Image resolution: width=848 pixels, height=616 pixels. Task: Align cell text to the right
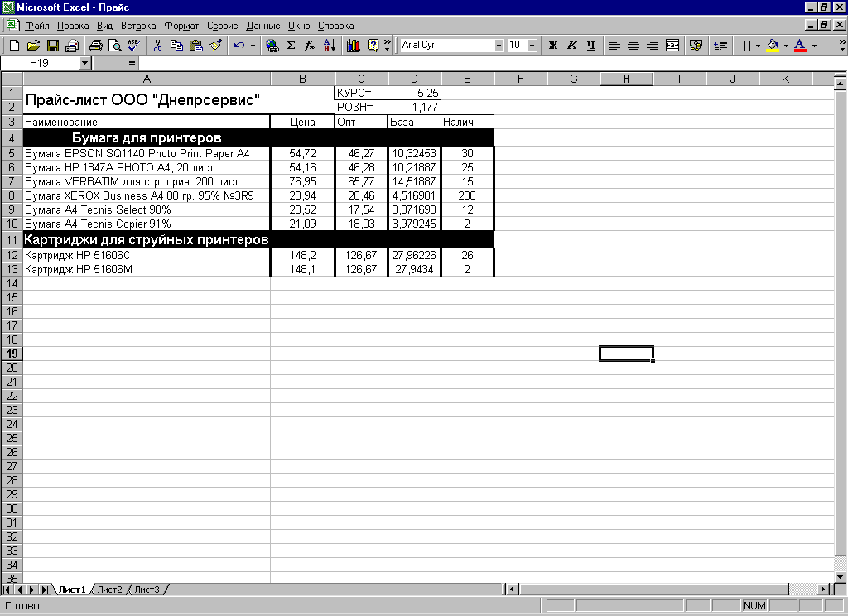pos(653,46)
